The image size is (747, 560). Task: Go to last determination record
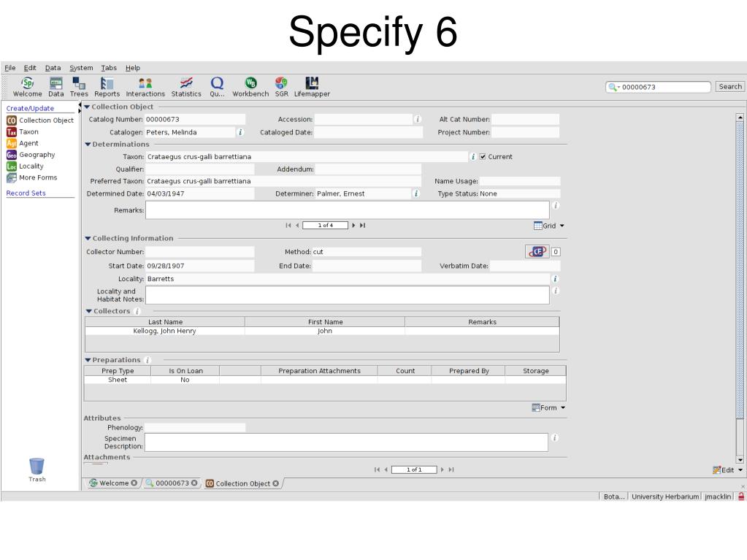click(362, 225)
